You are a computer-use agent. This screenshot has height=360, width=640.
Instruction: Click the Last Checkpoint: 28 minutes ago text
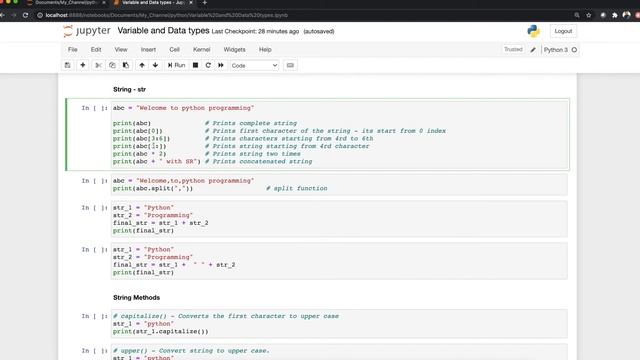click(255, 31)
